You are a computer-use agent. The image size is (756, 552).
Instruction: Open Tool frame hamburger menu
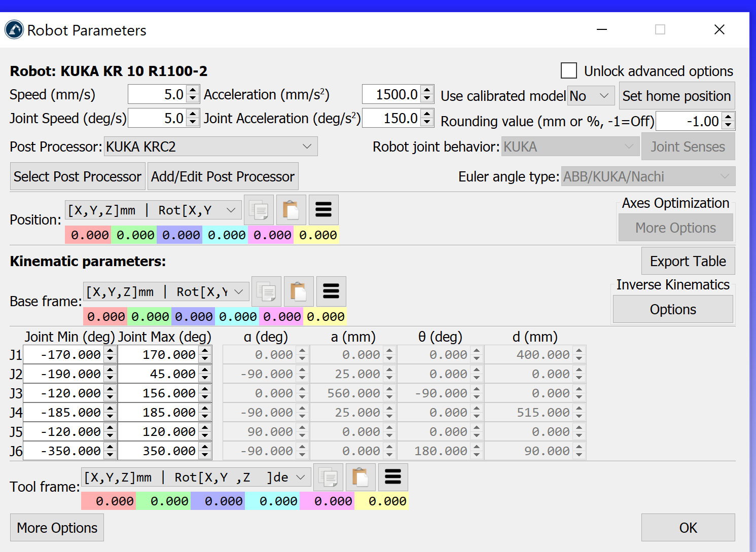coord(393,477)
